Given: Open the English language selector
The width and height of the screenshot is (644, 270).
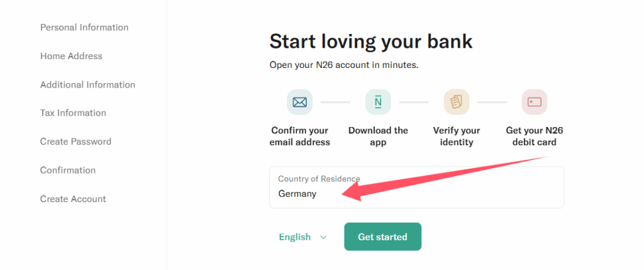Looking at the screenshot, I should pyautogui.click(x=295, y=237).
